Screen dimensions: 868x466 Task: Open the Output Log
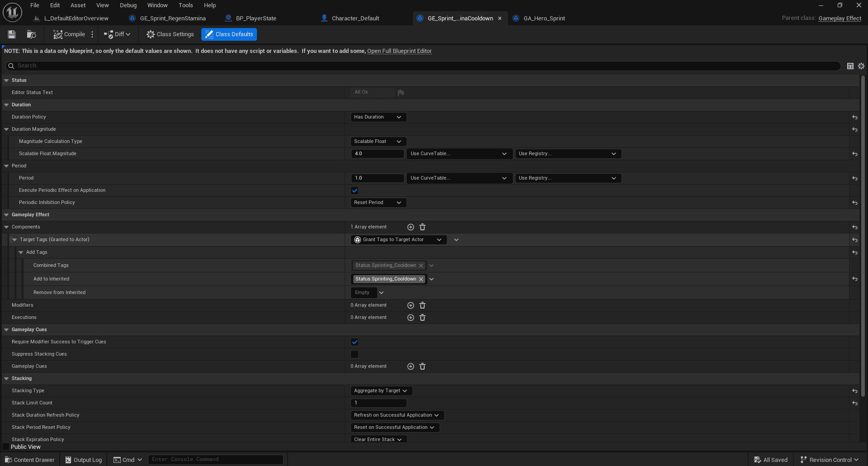(x=84, y=460)
